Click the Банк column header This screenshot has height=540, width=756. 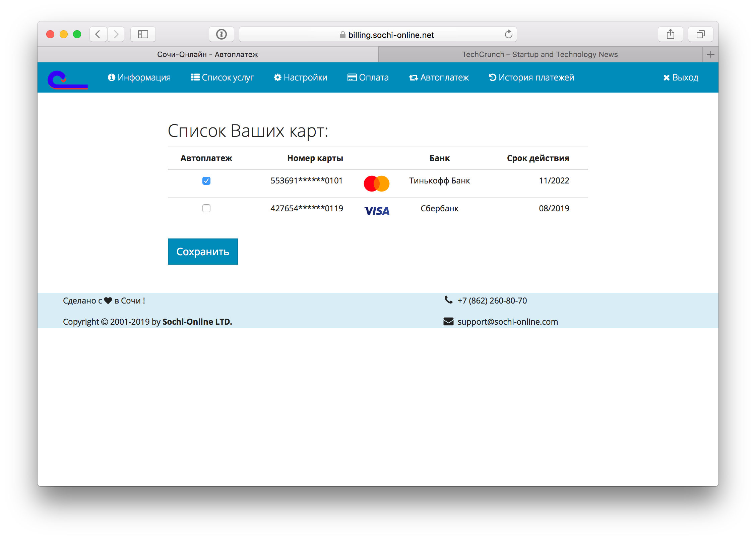[440, 158]
